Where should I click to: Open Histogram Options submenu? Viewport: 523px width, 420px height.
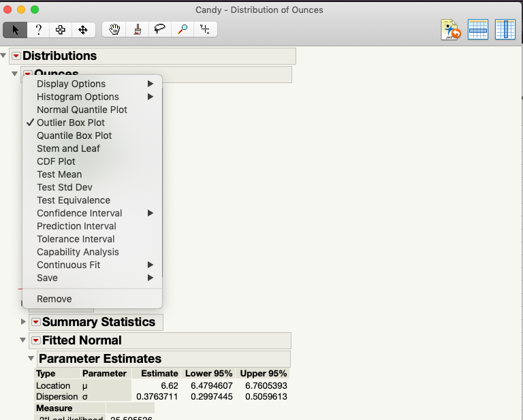coord(92,97)
